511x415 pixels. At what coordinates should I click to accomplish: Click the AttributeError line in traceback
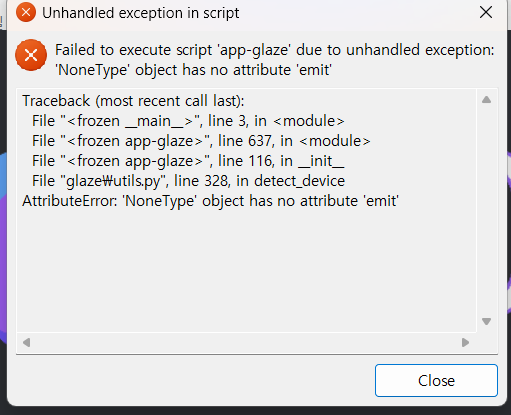(x=210, y=201)
